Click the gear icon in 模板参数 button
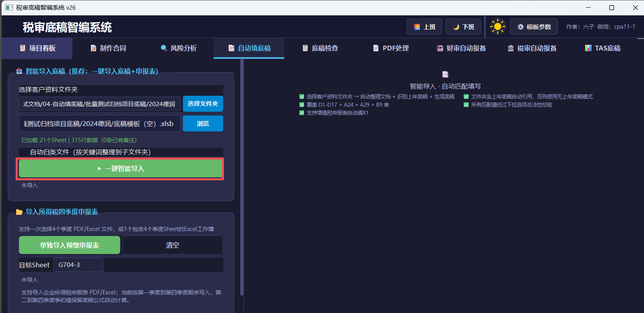Image resolution: width=644 pixels, height=313 pixels. [520, 27]
